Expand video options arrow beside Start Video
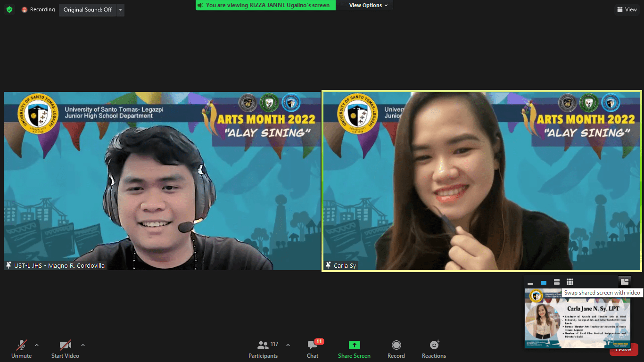 pyautogui.click(x=83, y=345)
